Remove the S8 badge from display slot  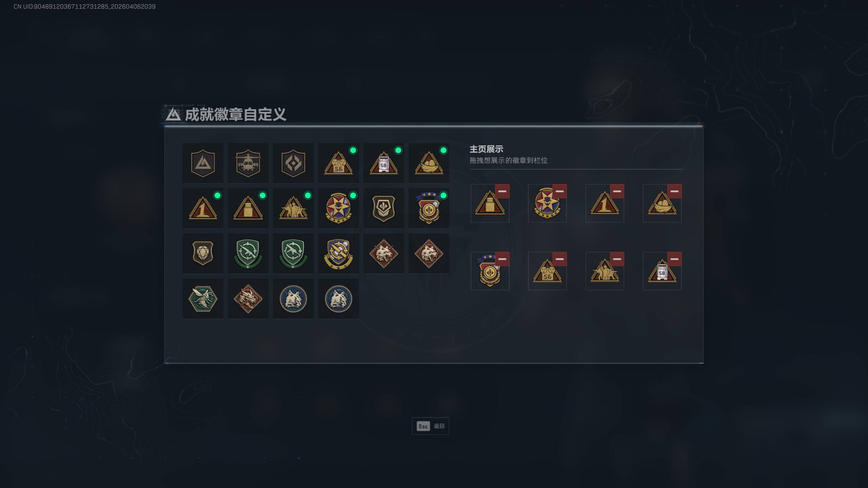coord(674,259)
